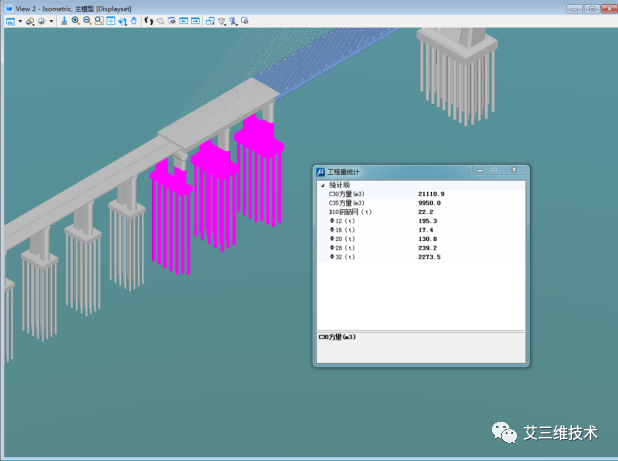Screen dimensions: 618x461
Task: Select the Walk footprints tool
Action: pos(149,20)
